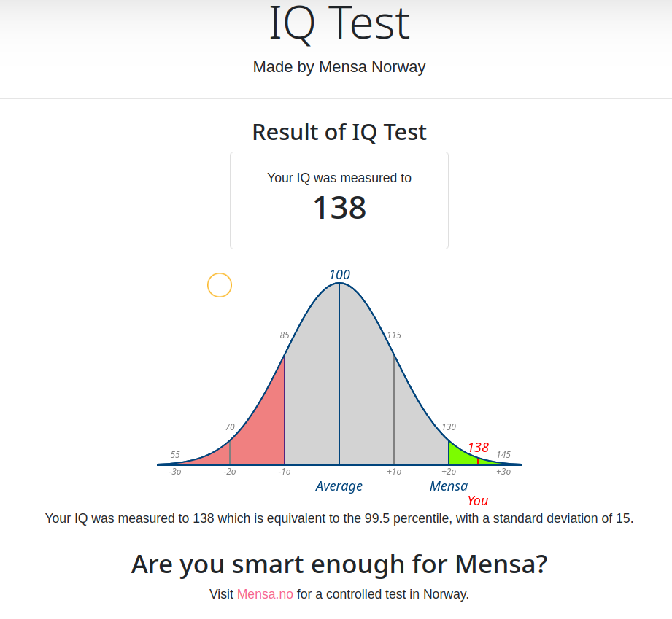This screenshot has height=619, width=672.
Task: Click the 'IQ Test' page title
Action: 339,23
